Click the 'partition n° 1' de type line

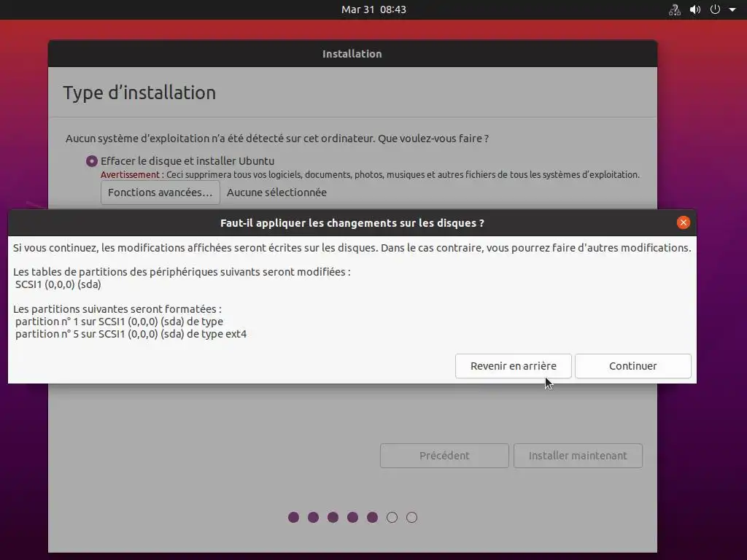119,322
